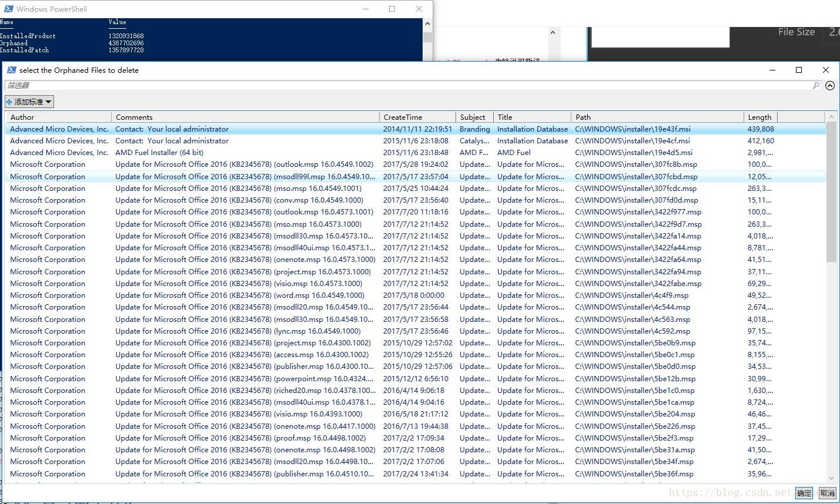Select row access.msp 16.0.4300.1002
Screen dimensions: 840x504
point(415,354)
